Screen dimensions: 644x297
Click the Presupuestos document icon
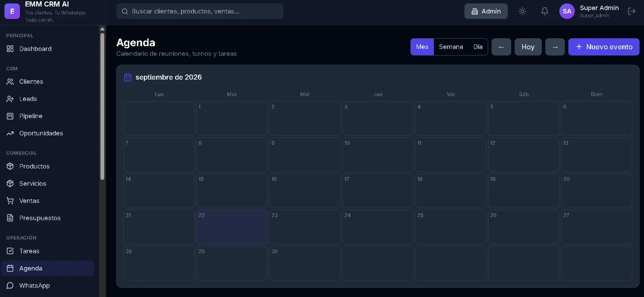tap(10, 218)
